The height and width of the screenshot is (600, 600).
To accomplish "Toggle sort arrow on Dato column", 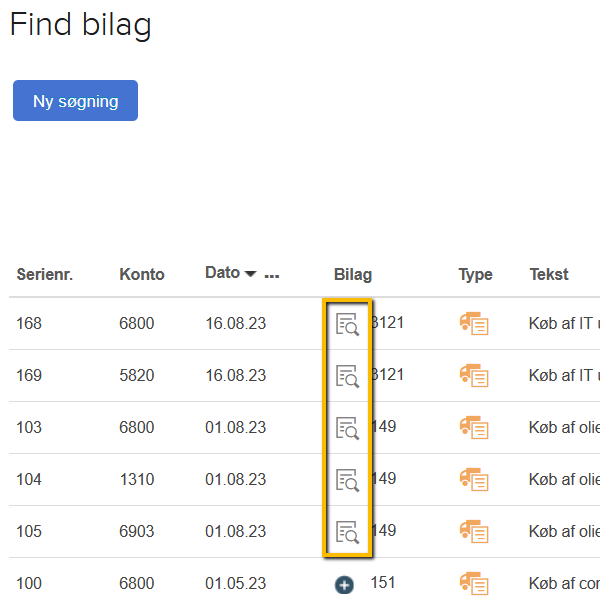I will (x=250, y=274).
